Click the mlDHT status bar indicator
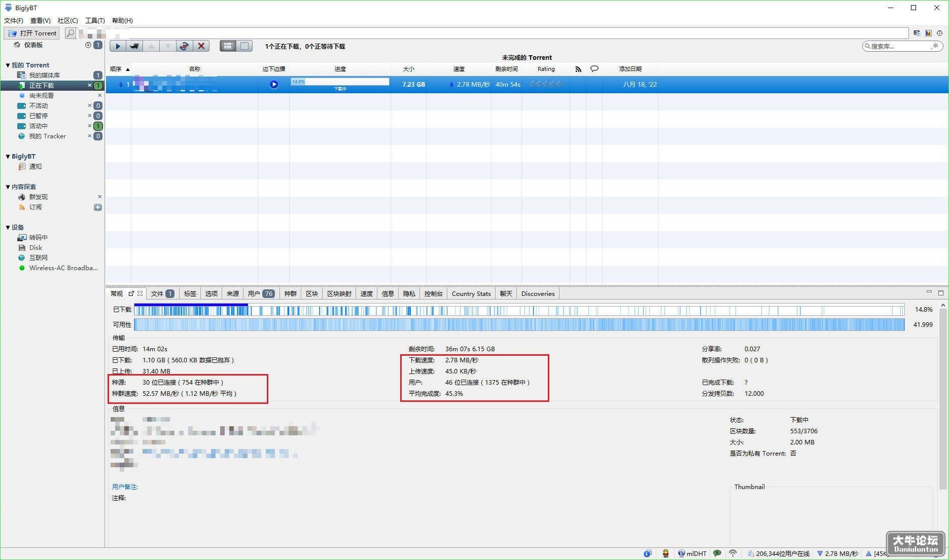 tap(692, 553)
